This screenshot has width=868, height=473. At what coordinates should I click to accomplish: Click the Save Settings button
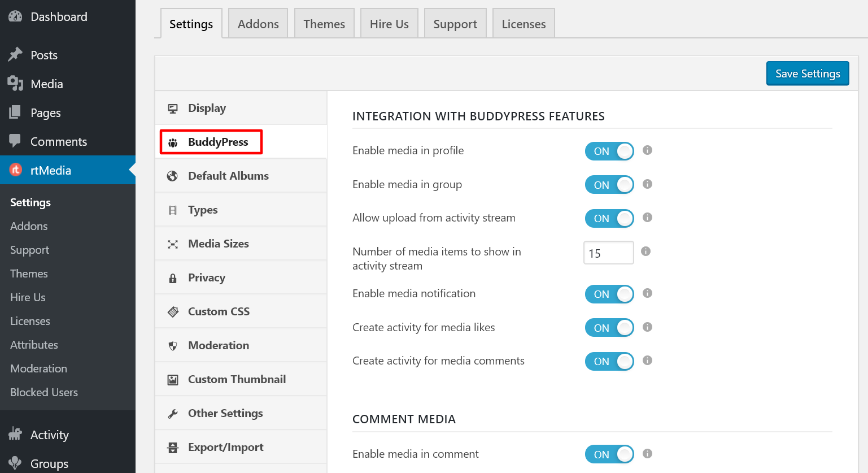click(x=807, y=73)
